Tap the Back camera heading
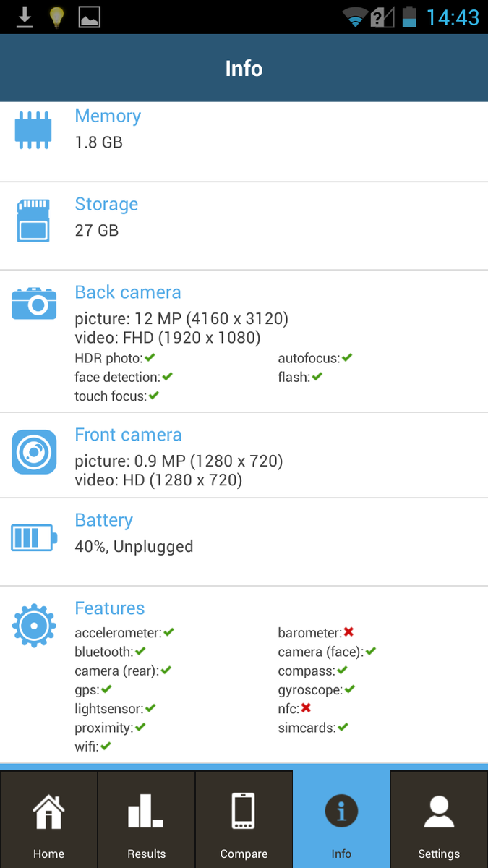488x868 pixels. click(128, 292)
